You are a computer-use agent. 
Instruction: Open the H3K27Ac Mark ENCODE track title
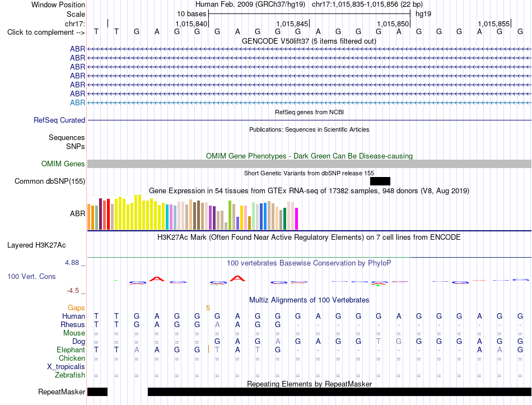pyautogui.click(x=309, y=238)
